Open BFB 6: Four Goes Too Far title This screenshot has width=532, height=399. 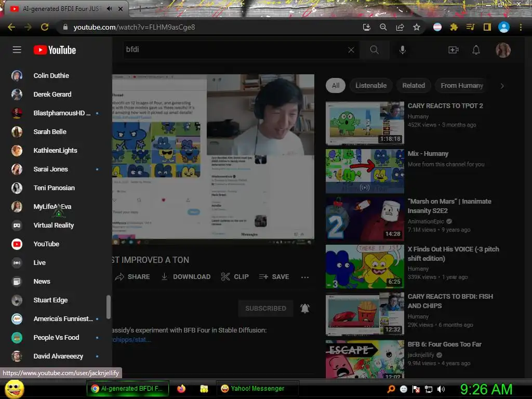pyautogui.click(x=445, y=344)
